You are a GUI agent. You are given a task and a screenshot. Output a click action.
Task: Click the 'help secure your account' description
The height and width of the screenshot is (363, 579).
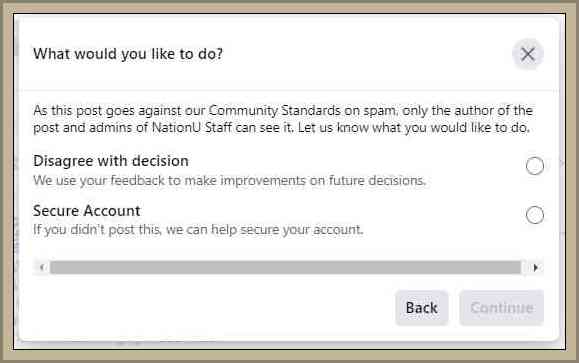tap(198, 230)
